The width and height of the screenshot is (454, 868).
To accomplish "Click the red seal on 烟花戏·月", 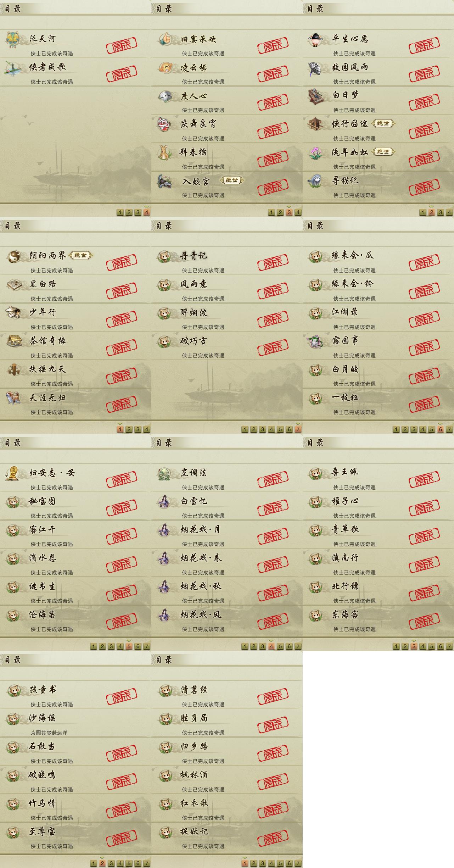I will click(273, 536).
